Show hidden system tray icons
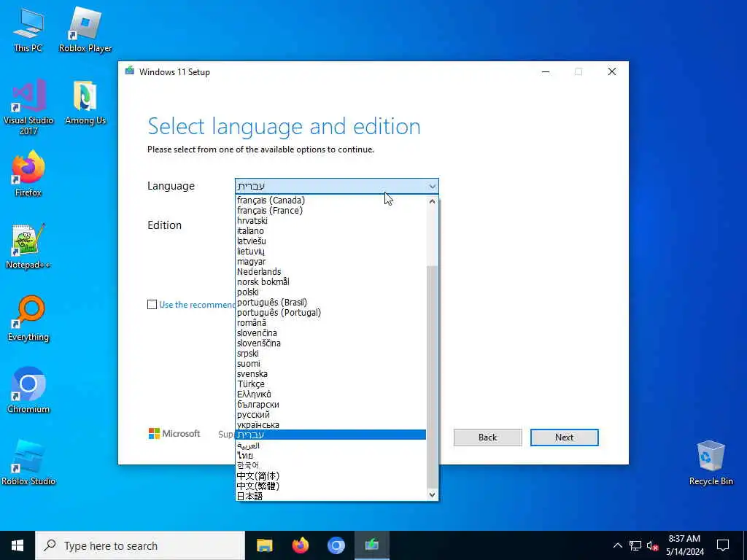This screenshot has height=560, width=747. coord(617,545)
